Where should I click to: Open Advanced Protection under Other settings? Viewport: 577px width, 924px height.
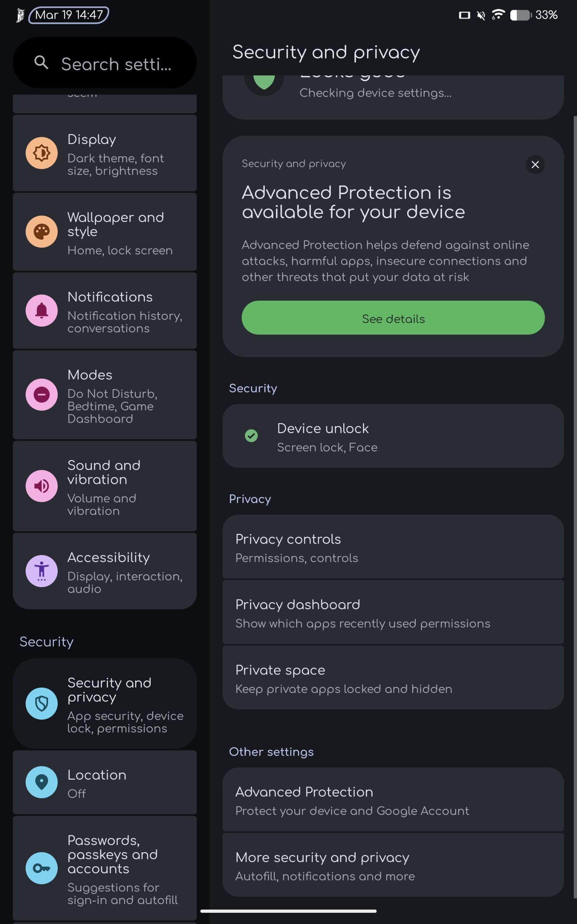point(393,799)
